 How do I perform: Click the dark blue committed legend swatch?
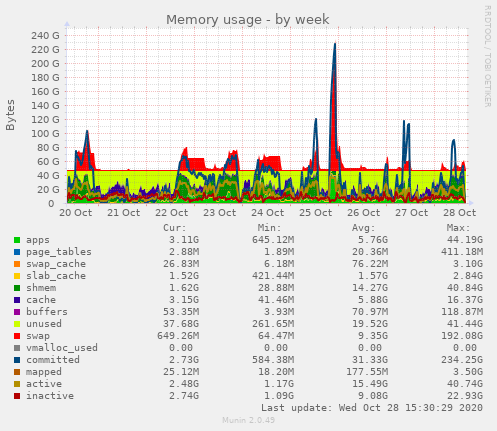(x=17, y=360)
